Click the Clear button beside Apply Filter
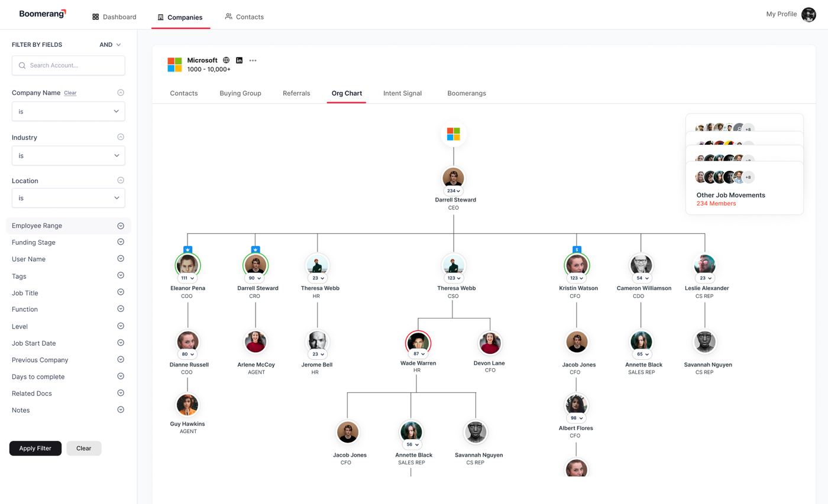This screenshot has width=828, height=504. click(x=84, y=448)
